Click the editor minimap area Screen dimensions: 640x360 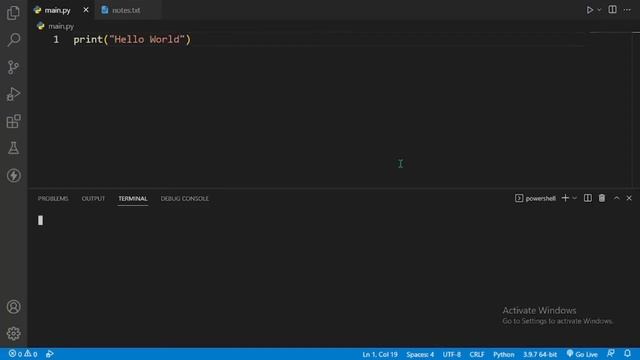tap(611, 109)
